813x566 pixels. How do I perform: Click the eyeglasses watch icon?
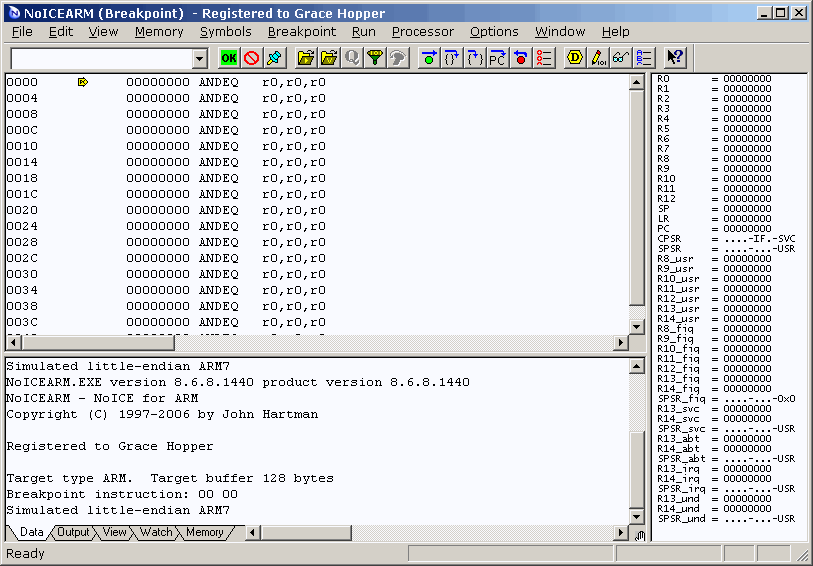tap(621, 58)
